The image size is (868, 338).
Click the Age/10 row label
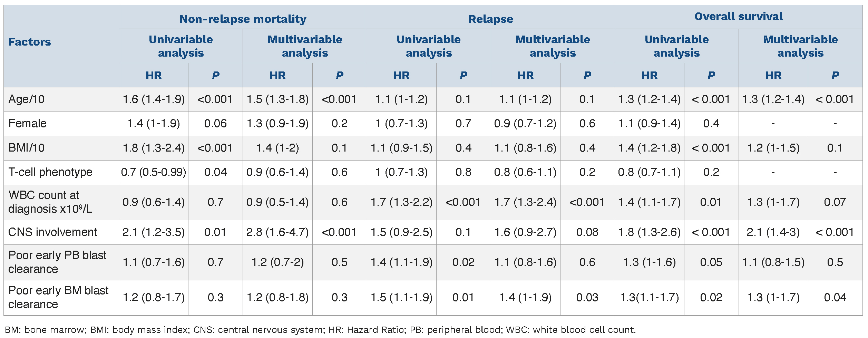click(x=27, y=99)
